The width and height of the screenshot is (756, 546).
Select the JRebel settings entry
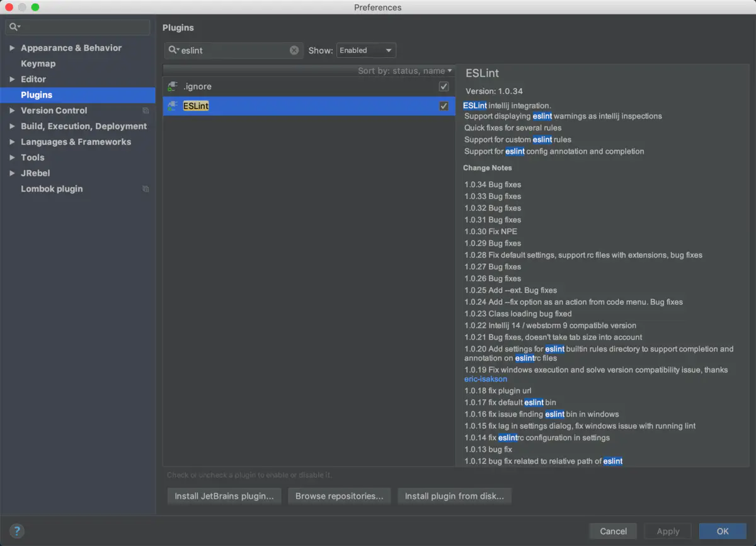pos(35,173)
